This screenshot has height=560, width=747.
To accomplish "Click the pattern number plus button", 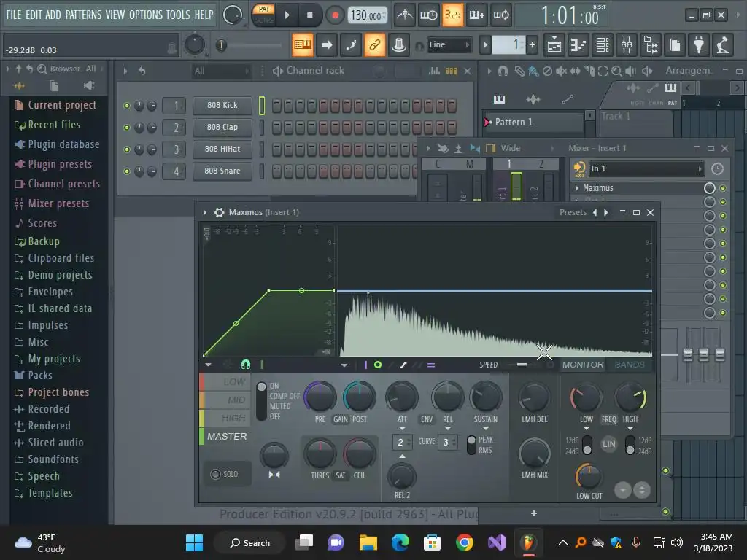I will point(532,44).
